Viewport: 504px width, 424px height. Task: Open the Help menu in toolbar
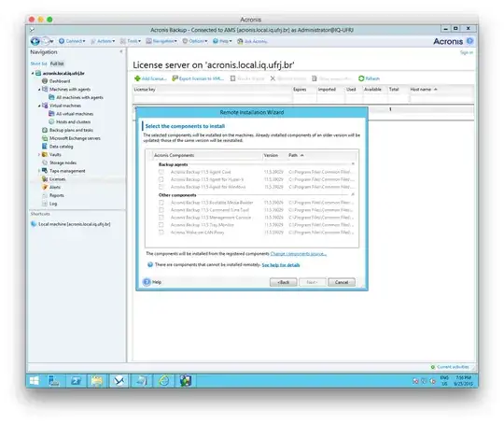click(x=222, y=41)
